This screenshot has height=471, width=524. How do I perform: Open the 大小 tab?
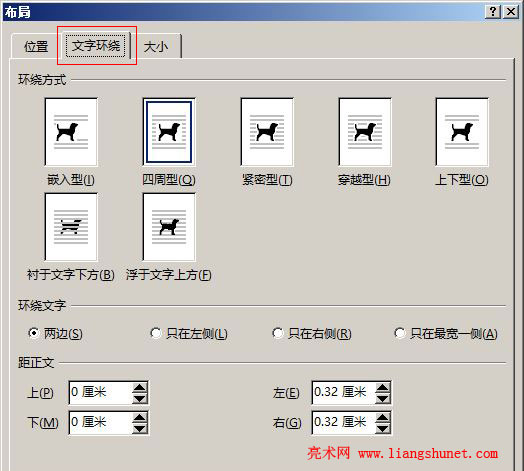click(x=156, y=46)
